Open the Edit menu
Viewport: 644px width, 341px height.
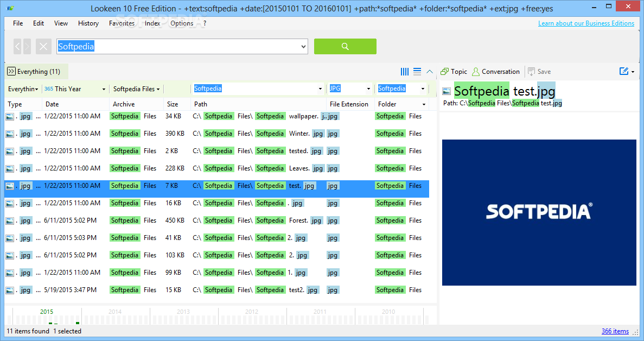point(39,23)
